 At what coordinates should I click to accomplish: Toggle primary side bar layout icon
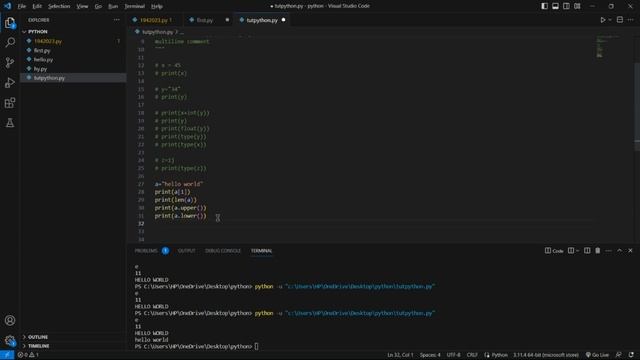544,6
